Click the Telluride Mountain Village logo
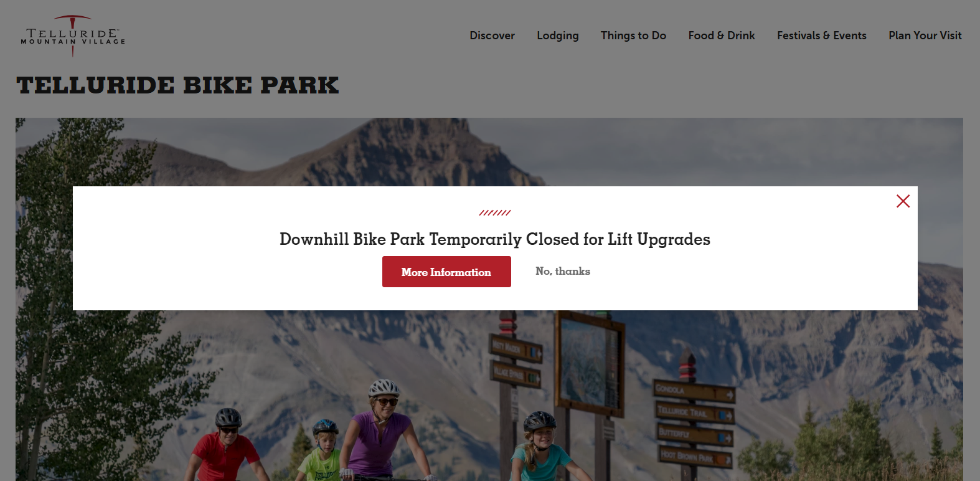The width and height of the screenshot is (980, 481). pos(73,36)
